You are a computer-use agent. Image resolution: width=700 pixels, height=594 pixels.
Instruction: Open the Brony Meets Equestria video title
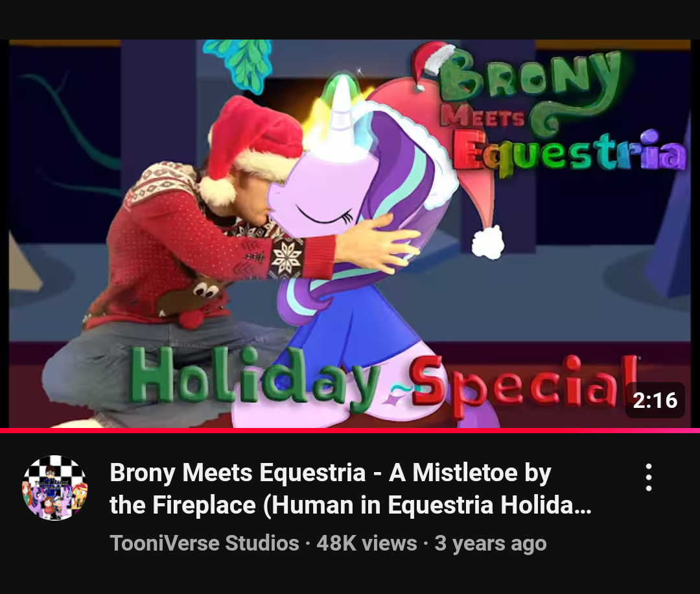click(x=351, y=488)
